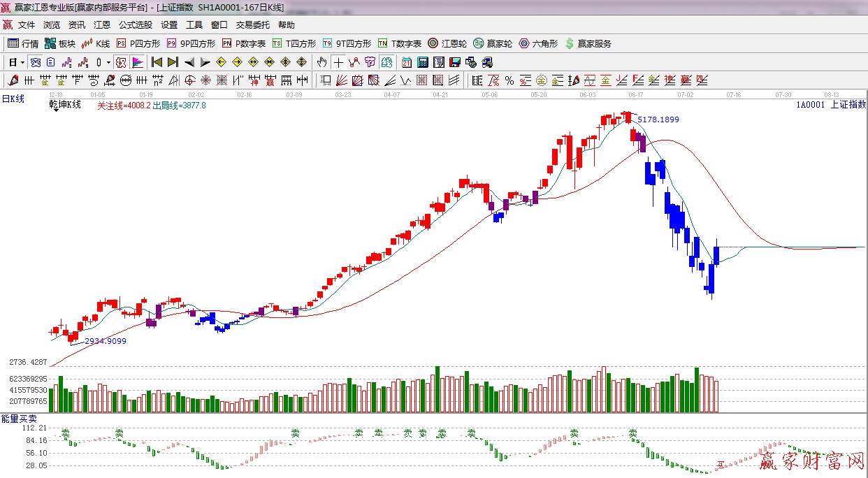This screenshot has height=478, width=868.
Task: Select the hand pan tool
Action: pos(321,62)
